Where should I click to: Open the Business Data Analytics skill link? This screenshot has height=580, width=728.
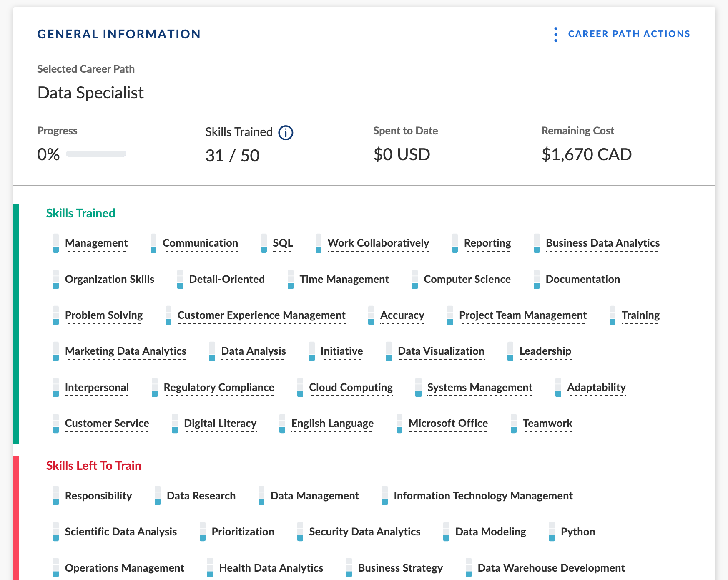pyautogui.click(x=602, y=243)
